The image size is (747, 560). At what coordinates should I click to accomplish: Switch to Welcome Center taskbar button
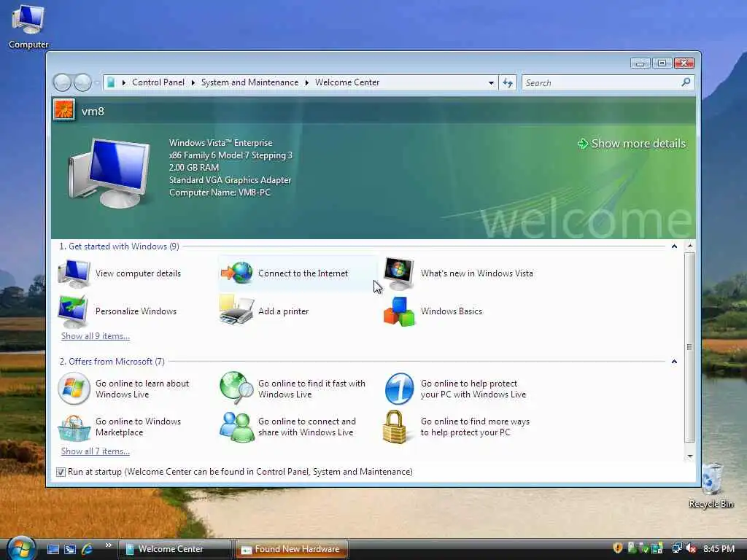tap(174, 549)
